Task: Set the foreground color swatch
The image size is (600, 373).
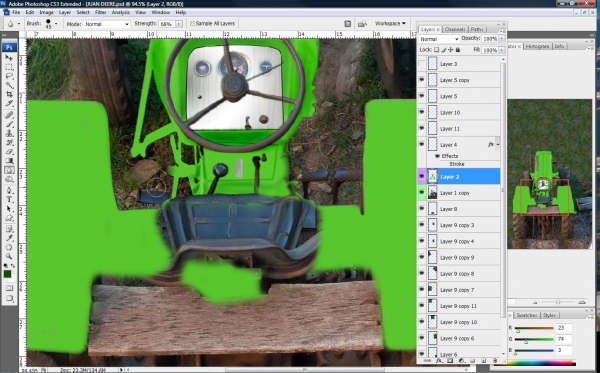Action: pos(8,274)
